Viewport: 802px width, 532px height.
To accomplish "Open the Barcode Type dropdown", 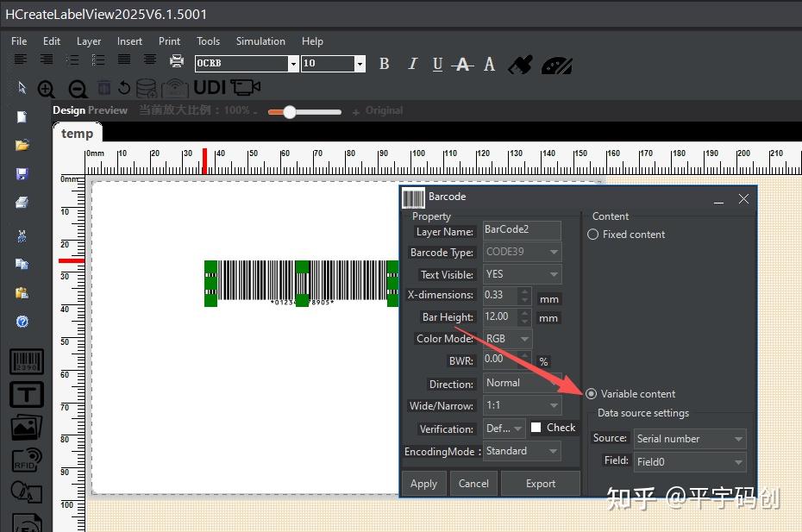I will pos(523,252).
